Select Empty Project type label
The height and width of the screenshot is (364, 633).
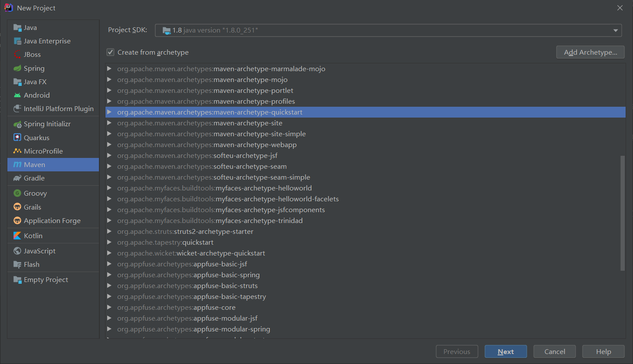pyautogui.click(x=46, y=280)
